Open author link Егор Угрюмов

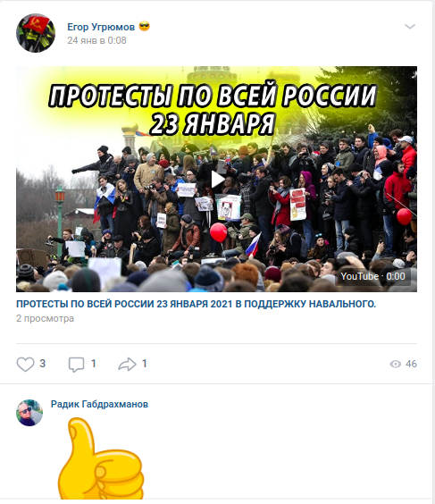click(x=101, y=27)
